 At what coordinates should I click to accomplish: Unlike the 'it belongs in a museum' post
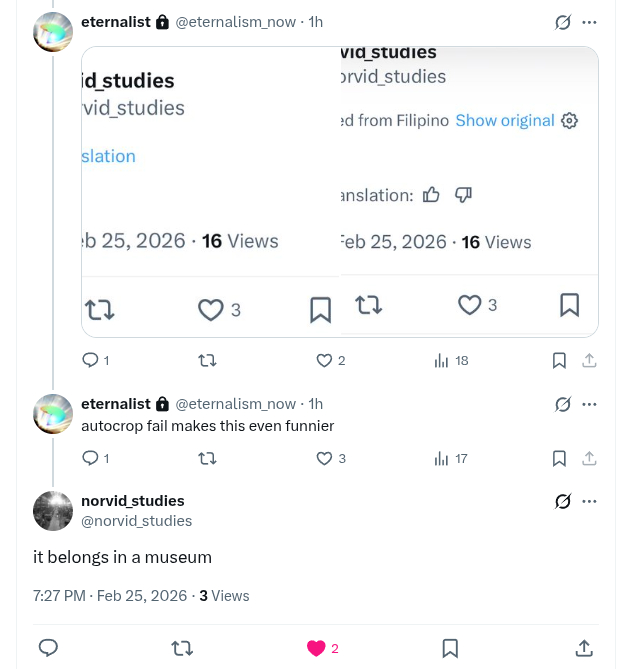click(x=317, y=648)
